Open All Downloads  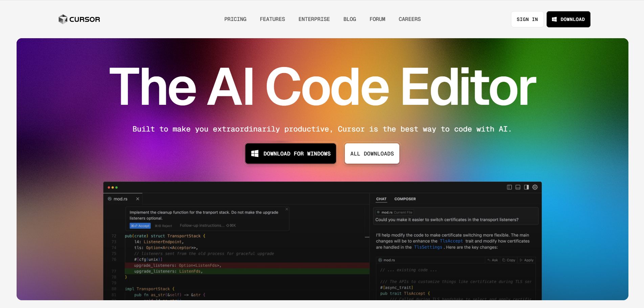372,153
